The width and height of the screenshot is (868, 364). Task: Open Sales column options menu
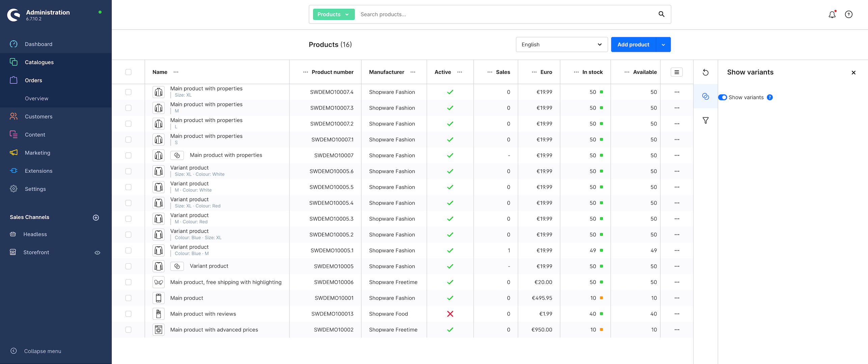[x=490, y=72]
